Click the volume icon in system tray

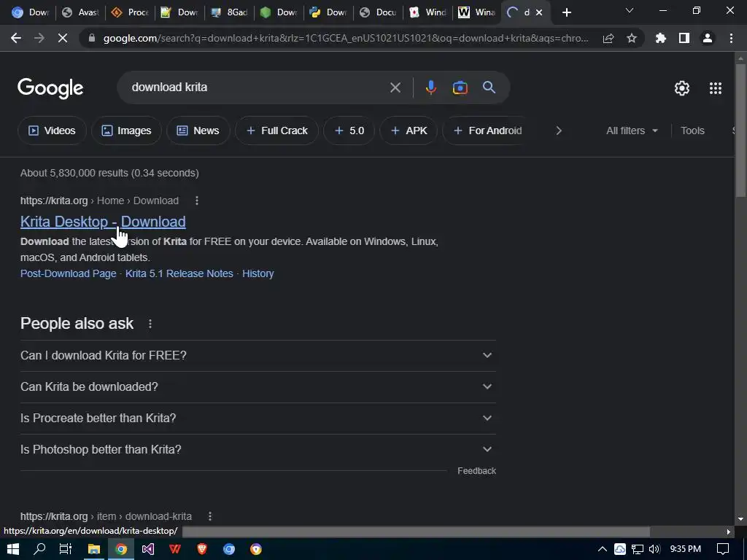point(654,549)
